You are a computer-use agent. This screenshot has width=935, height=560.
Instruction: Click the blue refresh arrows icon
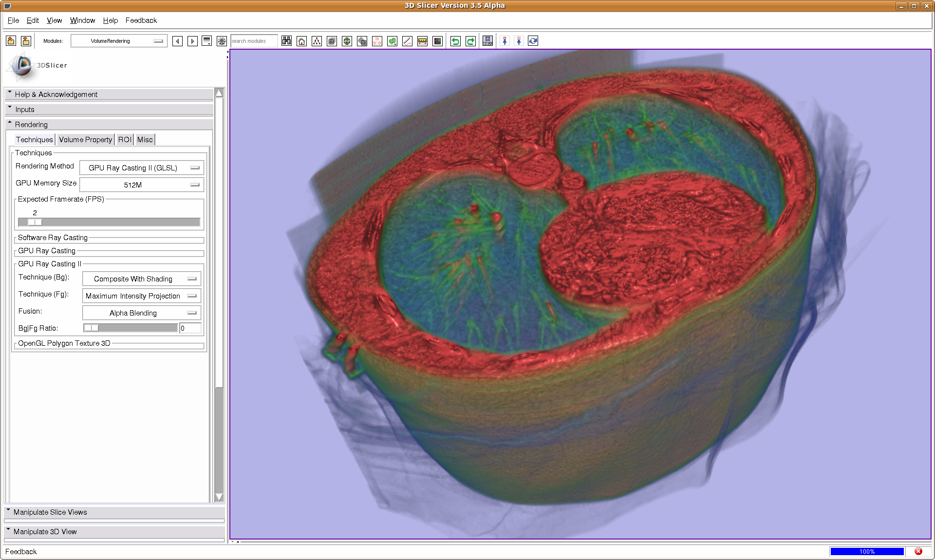click(533, 41)
